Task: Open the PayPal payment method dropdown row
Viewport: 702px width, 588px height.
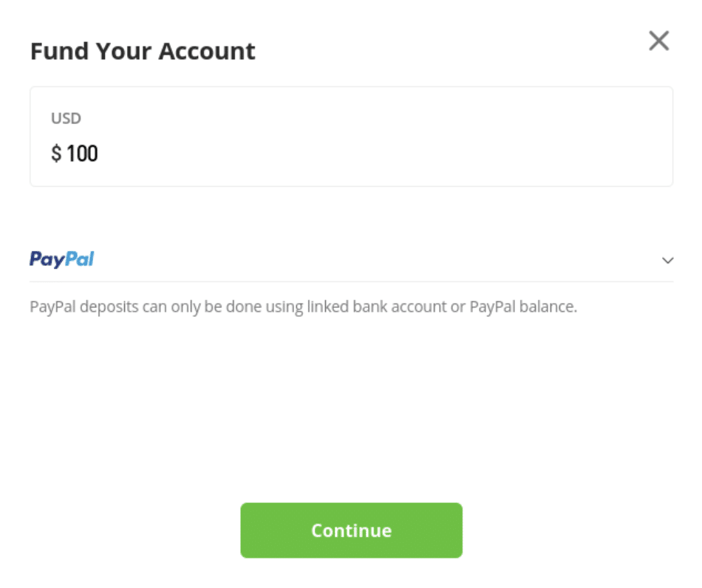Action: click(x=352, y=259)
